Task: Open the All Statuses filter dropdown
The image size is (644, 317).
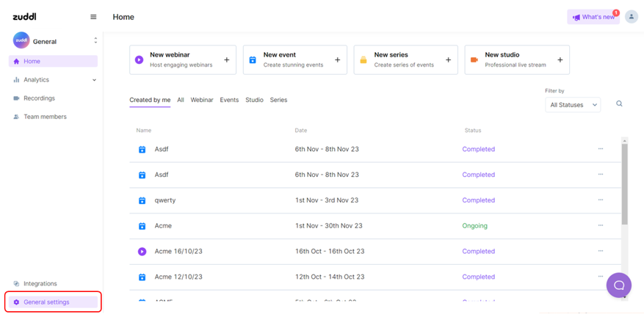Action: coord(574,105)
